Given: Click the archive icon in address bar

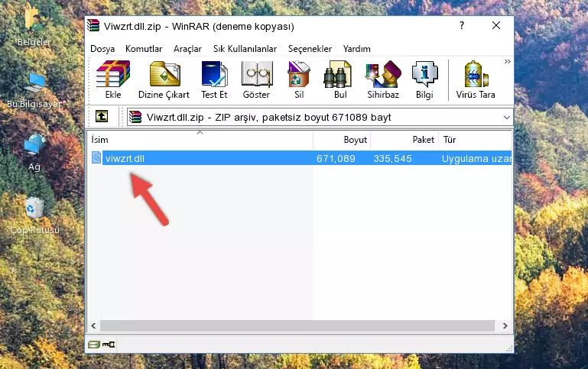Looking at the screenshot, I should [135, 117].
